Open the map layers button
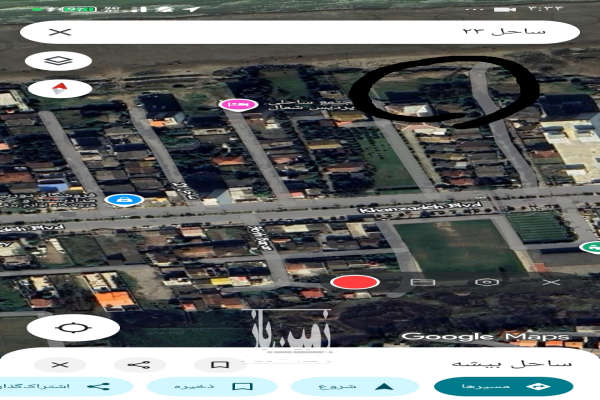Screen dimensions: 600x400 coord(58,61)
